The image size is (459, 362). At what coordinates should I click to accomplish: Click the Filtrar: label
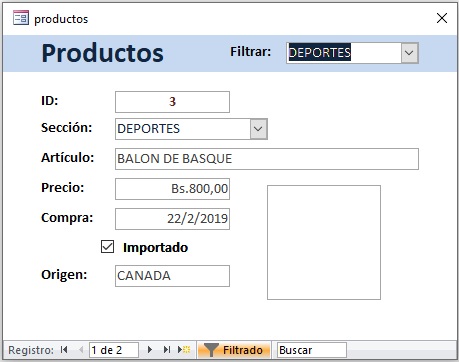click(x=251, y=52)
